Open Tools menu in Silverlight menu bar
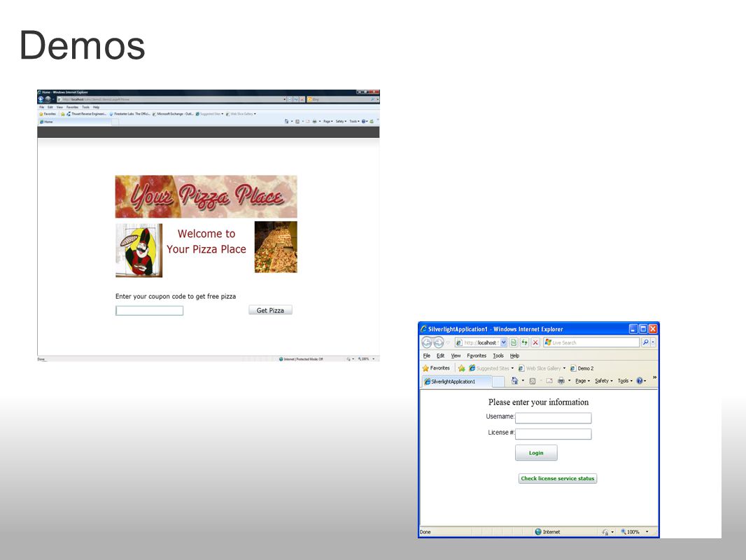Image resolution: width=746 pixels, height=560 pixels. click(x=498, y=356)
